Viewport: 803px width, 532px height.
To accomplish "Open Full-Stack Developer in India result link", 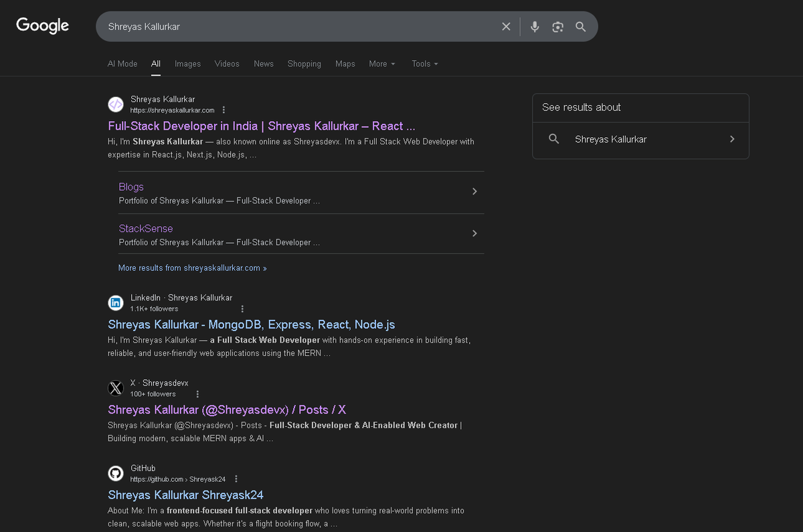I will click(x=262, y=126).
